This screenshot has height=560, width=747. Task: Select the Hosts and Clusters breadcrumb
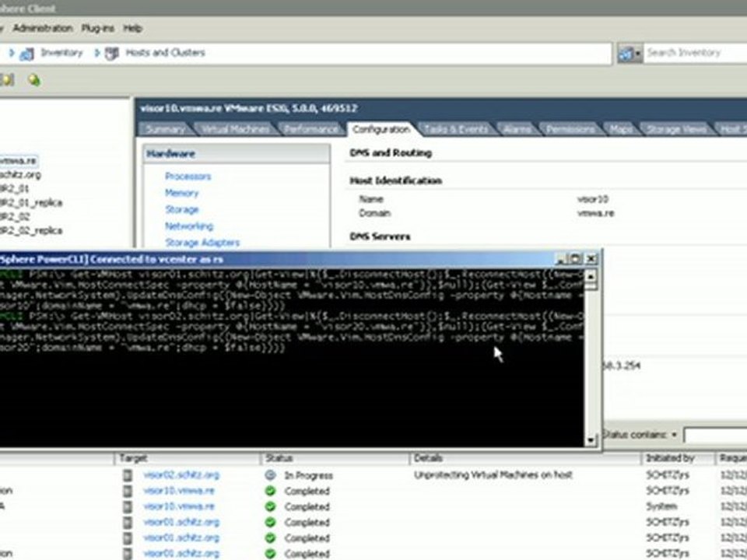pos(165,52)
